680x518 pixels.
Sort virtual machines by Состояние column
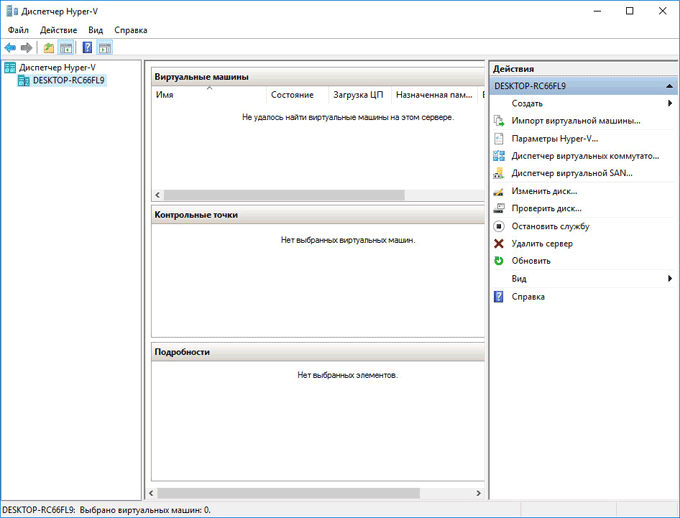point(292,95)
